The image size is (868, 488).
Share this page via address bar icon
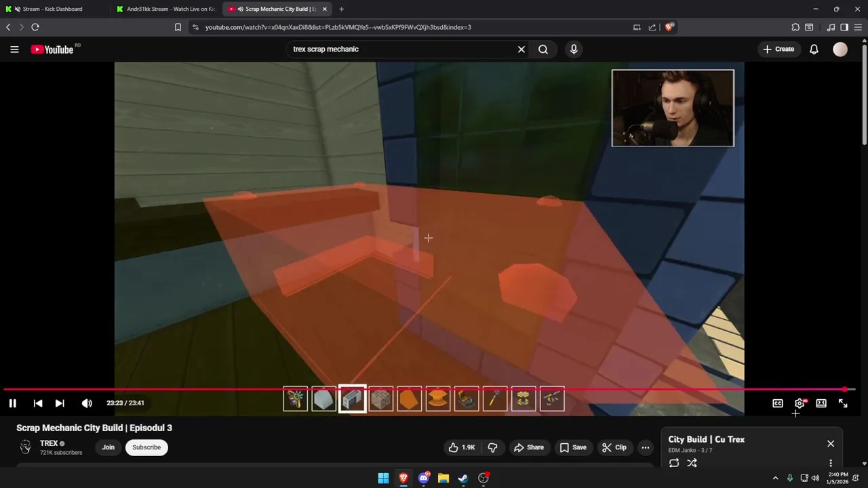652,27
